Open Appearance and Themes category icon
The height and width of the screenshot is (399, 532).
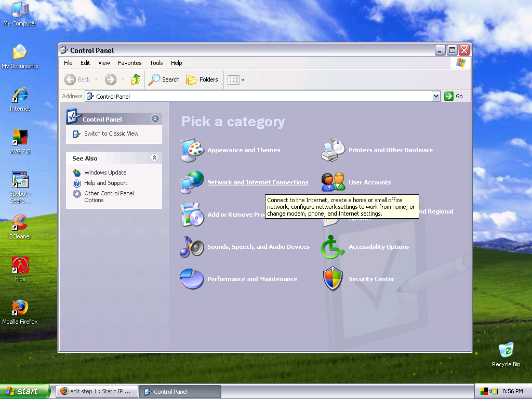click(x=192, y=150)
